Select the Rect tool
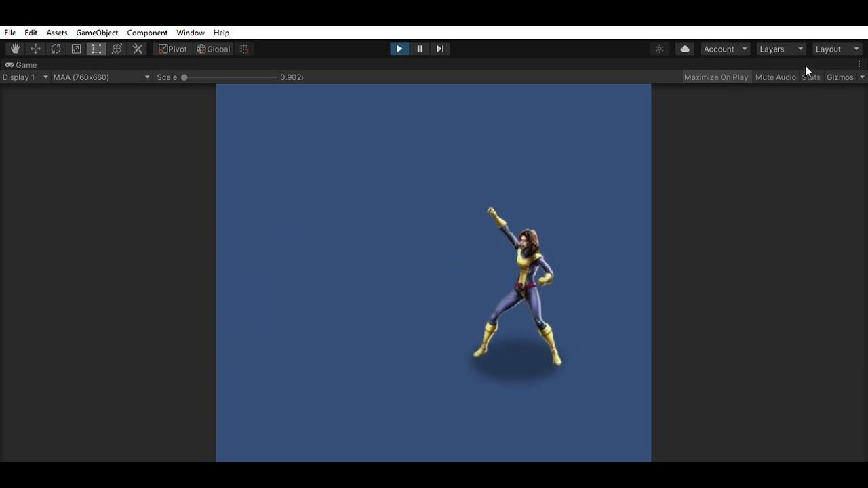The width and height of the screenshot is (868, 488). click(x=96, y=49)
